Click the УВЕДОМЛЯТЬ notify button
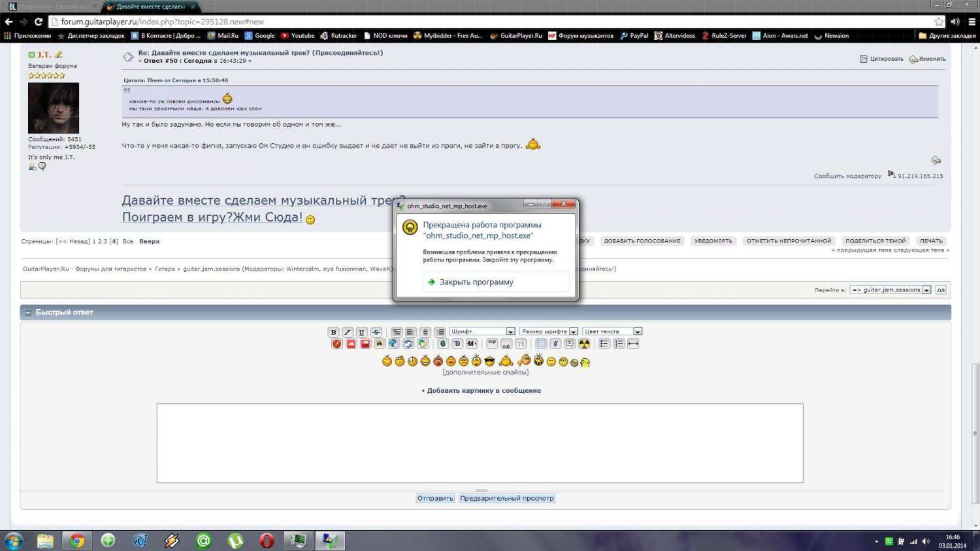980x551 pixels. tap(713, 241)
